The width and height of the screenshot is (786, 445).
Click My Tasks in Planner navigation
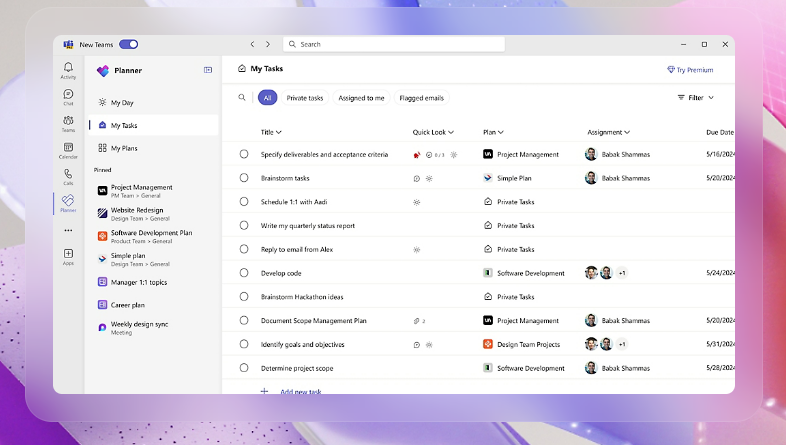[153, 125]
